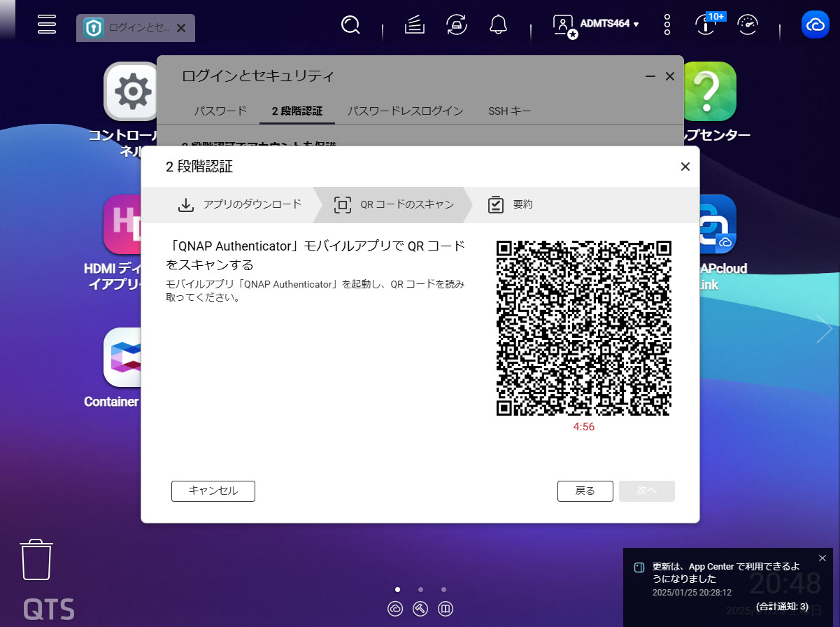The width and height of the screenshot is (840, 627).
Task: Click the キャンセル button
Action: click(213, 491)
